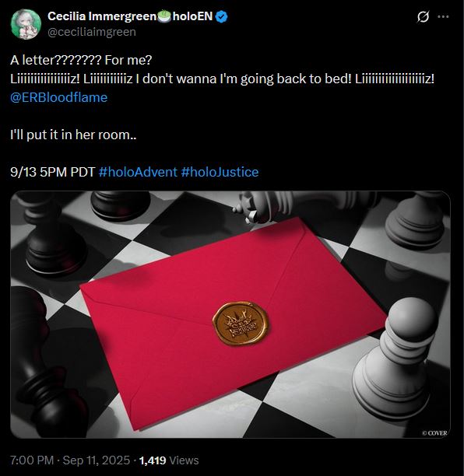
Task: Click the matcha bowl emoji in name
Action: pos(164,16)
